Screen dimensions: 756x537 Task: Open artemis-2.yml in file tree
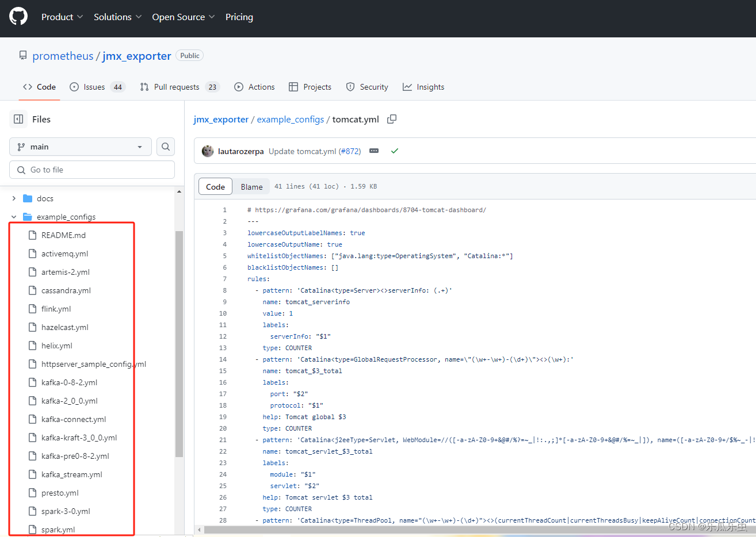coord(66,272)
